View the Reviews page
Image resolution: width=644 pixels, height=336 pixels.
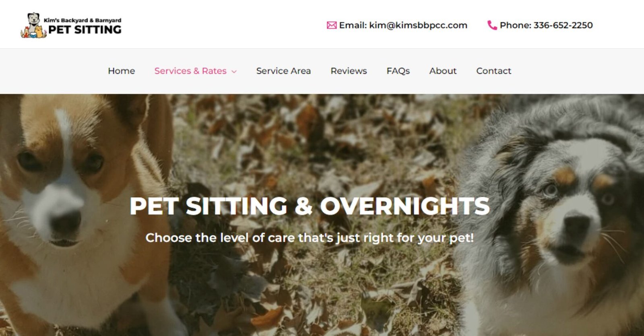click(349, 71)
